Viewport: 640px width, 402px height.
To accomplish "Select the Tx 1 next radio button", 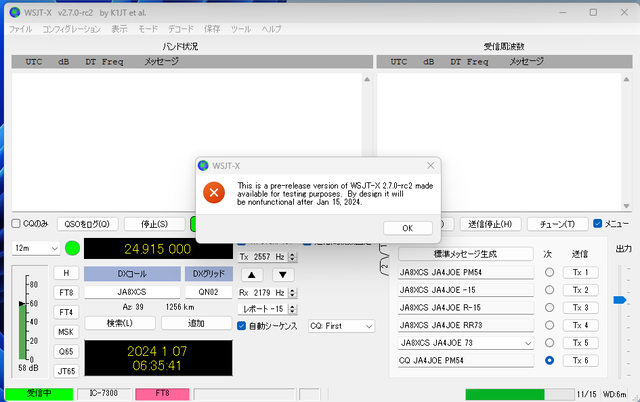I will 549,272.
